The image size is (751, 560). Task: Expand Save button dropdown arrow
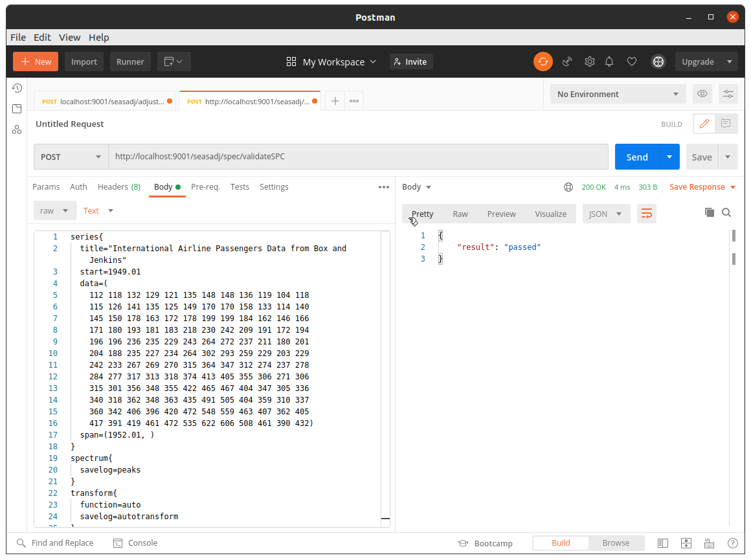pyautogui.click(x=728, y=157)
